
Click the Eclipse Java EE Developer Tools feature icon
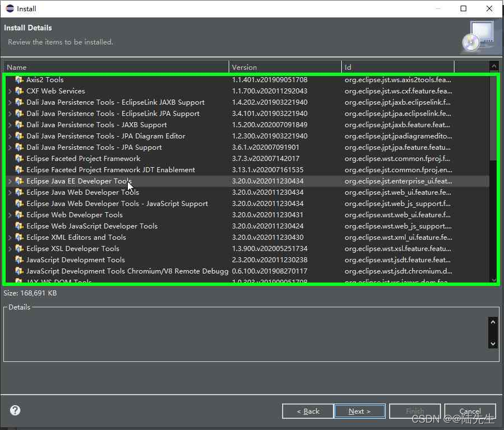(x=20, y=181)
